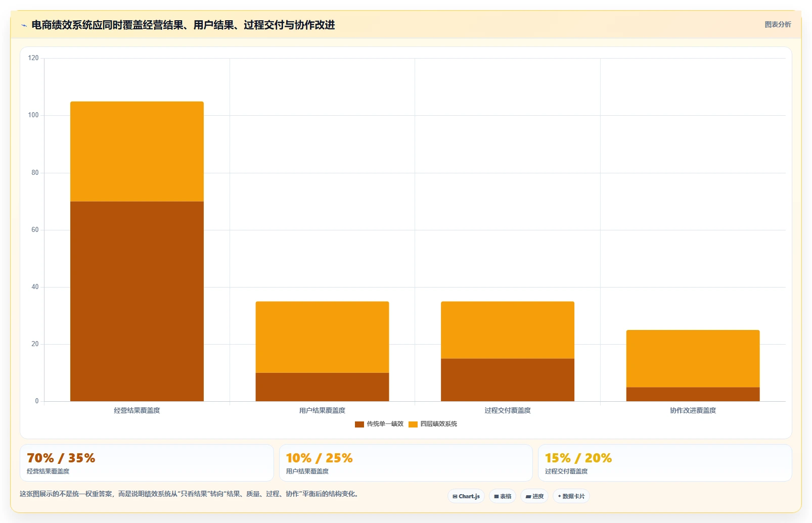Viewport: 812px width, 523px height.
Task: Click the orange bar segment for 协作改进覆盖度
Action: [x=693, y=359]
